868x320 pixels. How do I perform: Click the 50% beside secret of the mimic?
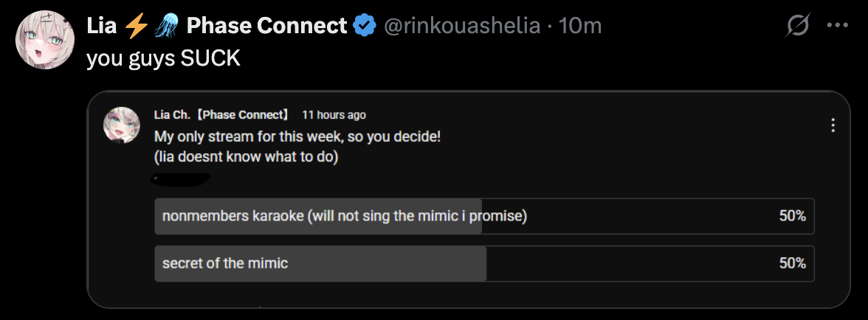792,263
